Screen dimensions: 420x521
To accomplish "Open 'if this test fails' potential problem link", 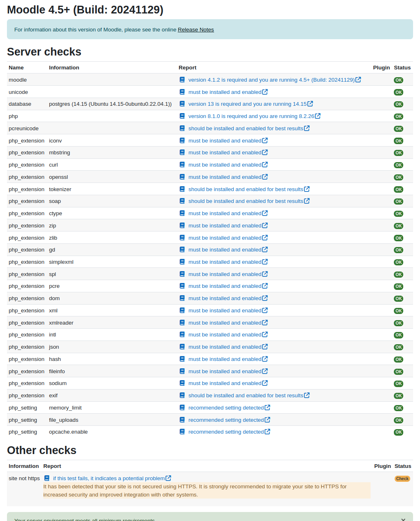I will tap(109, 479).
